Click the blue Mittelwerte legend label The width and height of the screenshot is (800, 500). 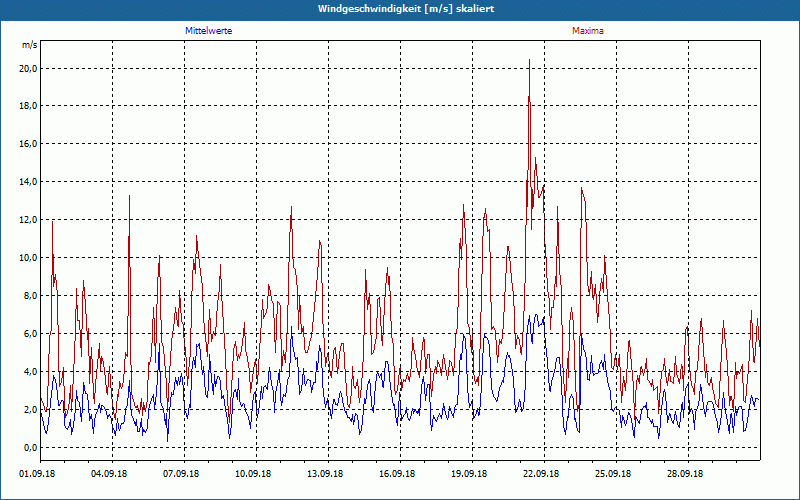tap(208, 31)
